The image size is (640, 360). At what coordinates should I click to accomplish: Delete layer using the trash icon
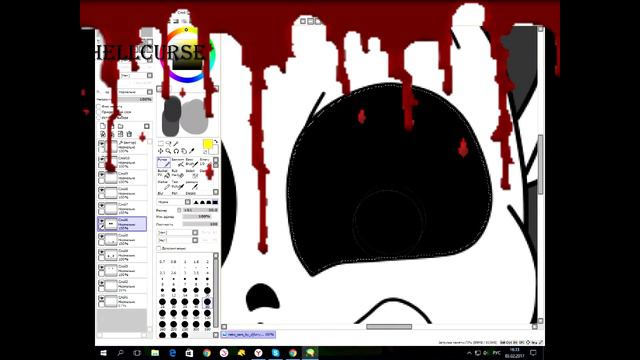[129, 134]
